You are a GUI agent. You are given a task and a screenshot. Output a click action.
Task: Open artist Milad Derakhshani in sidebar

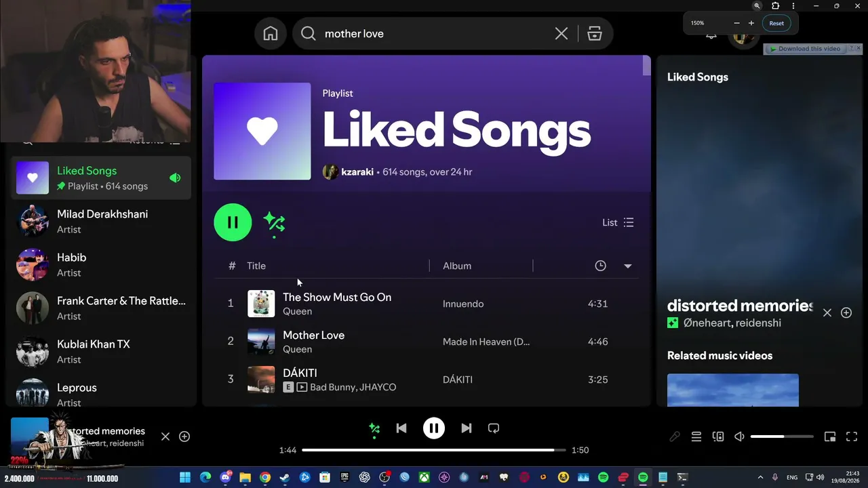point(102,221)
